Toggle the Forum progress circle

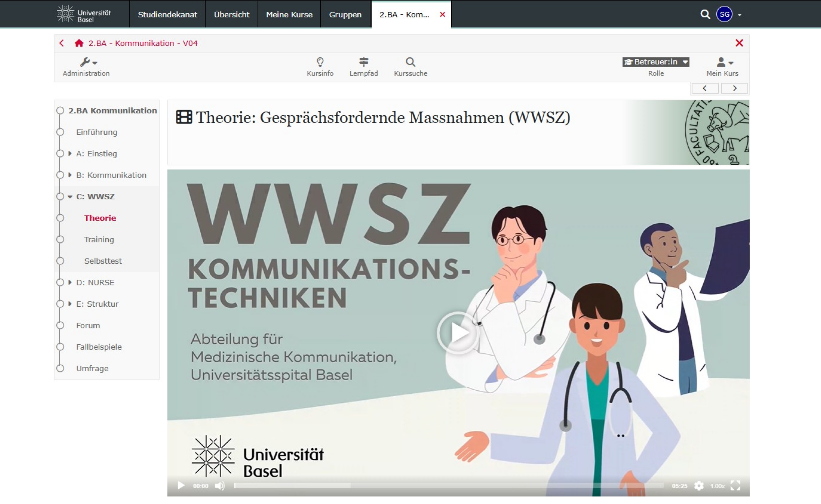pos(60,325)
